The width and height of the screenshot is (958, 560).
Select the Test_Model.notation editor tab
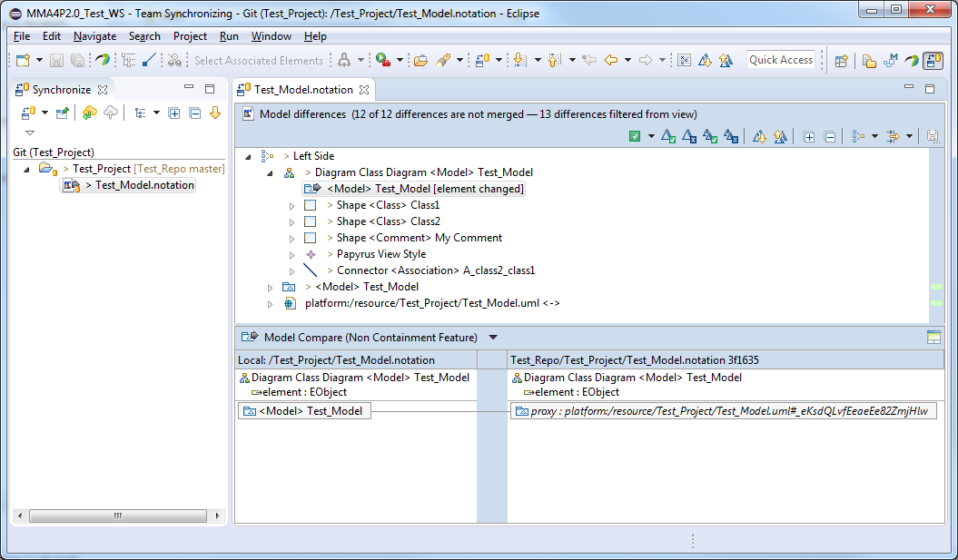tap(303, 90)
